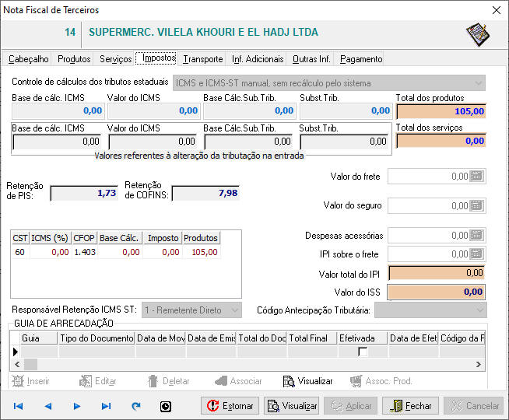Click the Retenção de PIS field
Viewport: 509px width, 420px height.
pos(84,194)
